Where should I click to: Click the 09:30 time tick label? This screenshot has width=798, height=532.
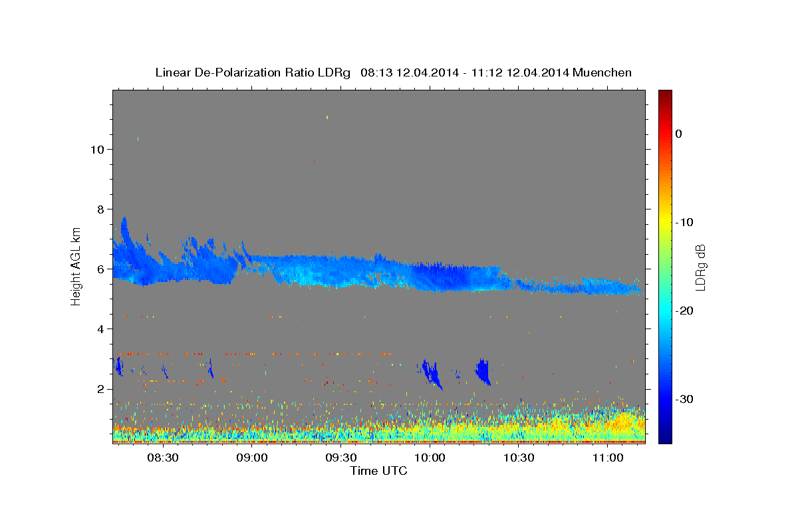(340, 458)
